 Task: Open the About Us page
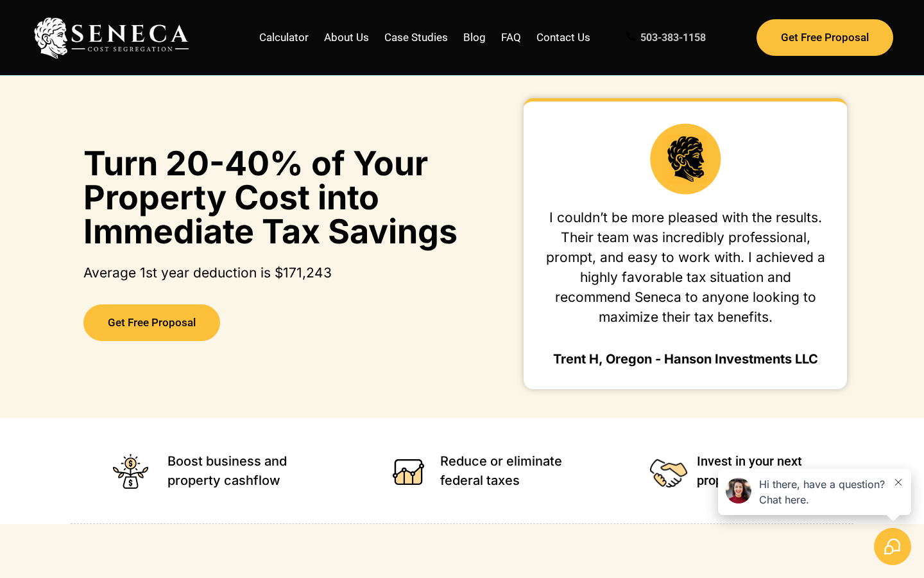click(x=346, y=37)
